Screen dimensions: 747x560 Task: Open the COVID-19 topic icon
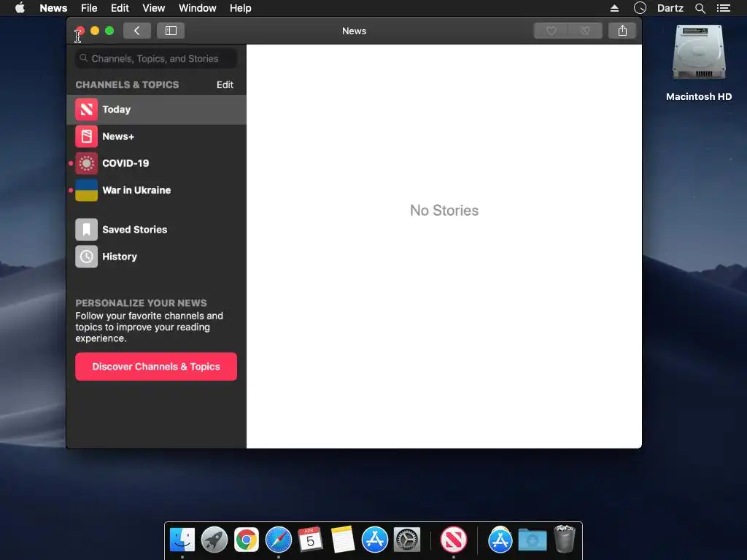click(86, 163)
